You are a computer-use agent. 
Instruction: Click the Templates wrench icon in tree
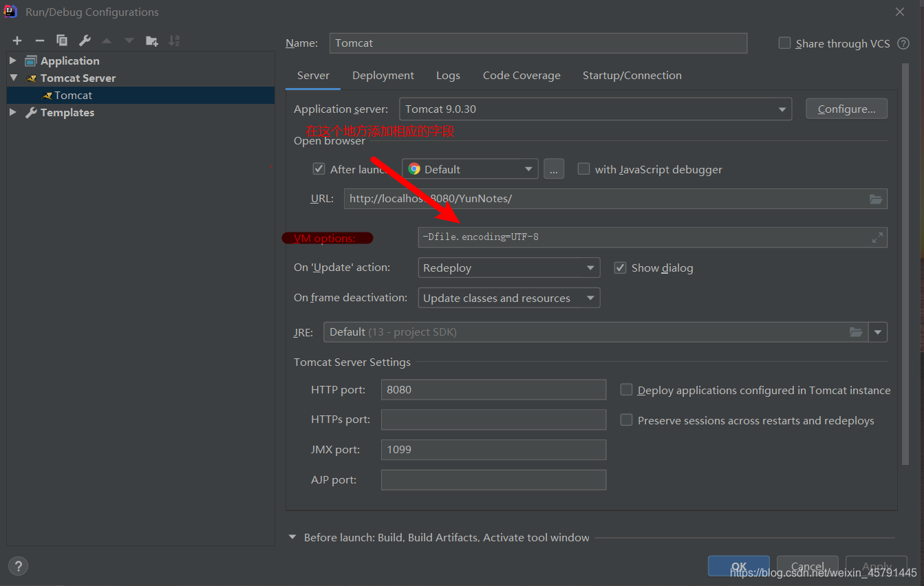coord(31,112)
